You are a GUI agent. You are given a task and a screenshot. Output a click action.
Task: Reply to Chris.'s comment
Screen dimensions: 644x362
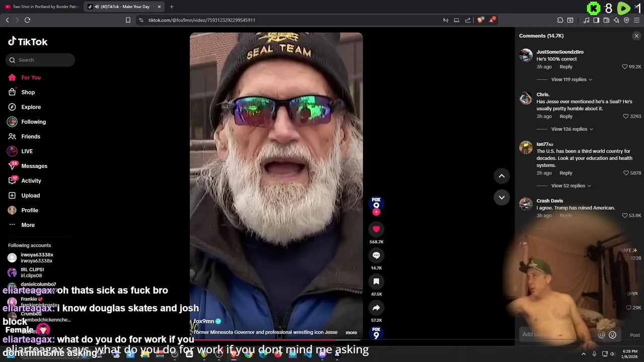[x=566, y=116]
